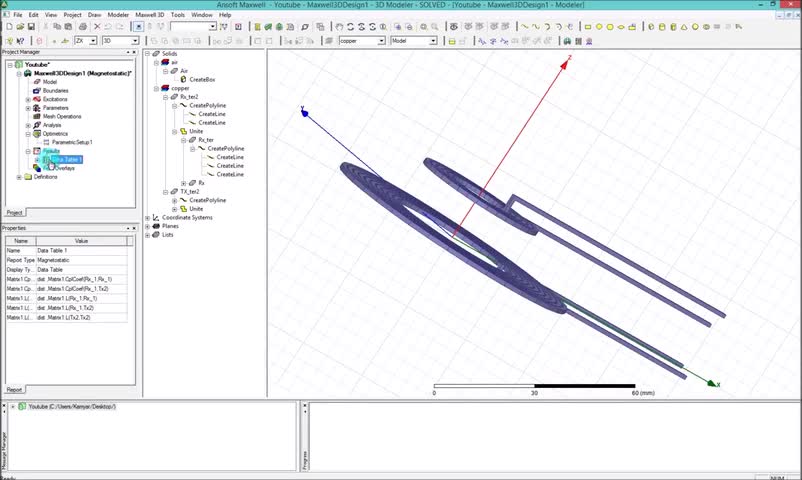Viewport: 802px width, 480px height.
Task: Select the Draw cone tool
Action: [684, 27]
